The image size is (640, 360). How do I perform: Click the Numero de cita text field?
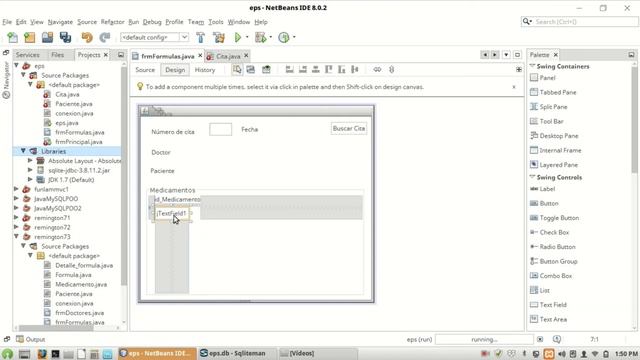pyautogui.click(x=220, y=129)
